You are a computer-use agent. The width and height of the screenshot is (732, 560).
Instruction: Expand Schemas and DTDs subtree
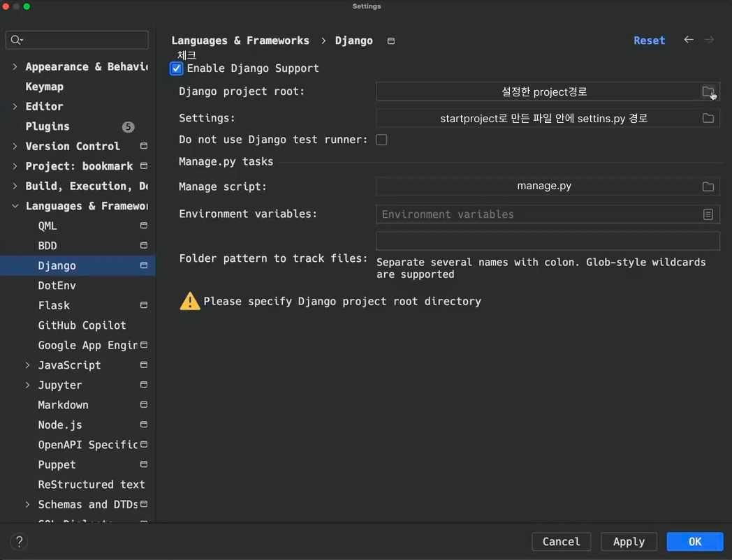pos(27,504)
